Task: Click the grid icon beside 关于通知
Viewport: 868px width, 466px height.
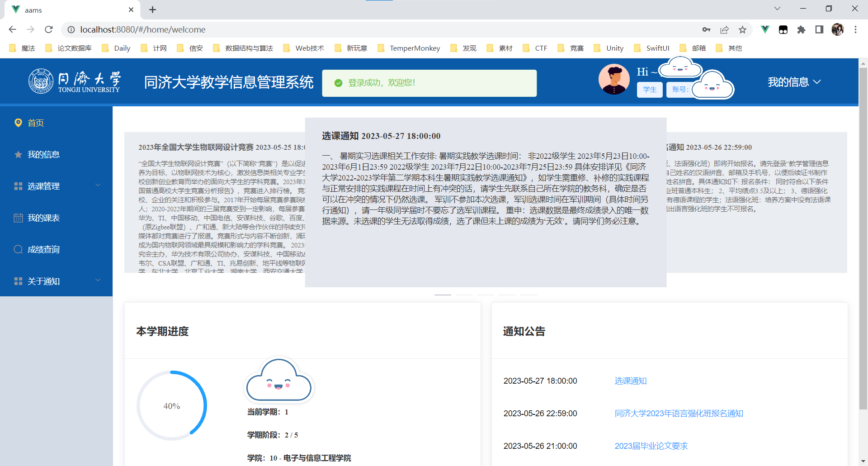Action: tap(18, 281)
